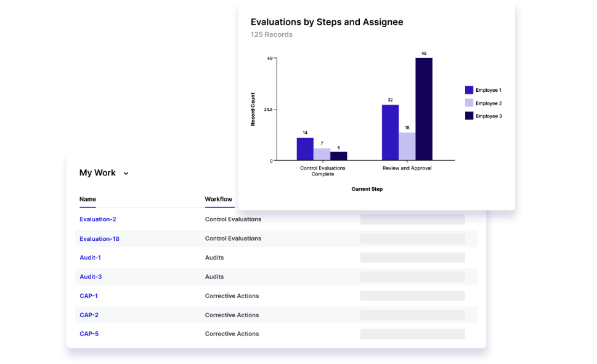The image size is (597, 364).
Task: Click the Evaluations by Steps and Assignee title
Action: tap(327, 22)
